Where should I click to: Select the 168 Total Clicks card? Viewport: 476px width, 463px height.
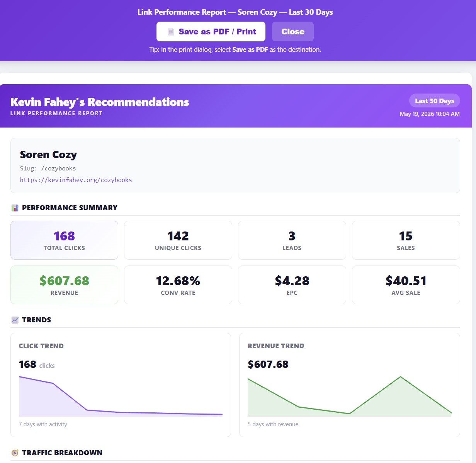pos(64,240)
